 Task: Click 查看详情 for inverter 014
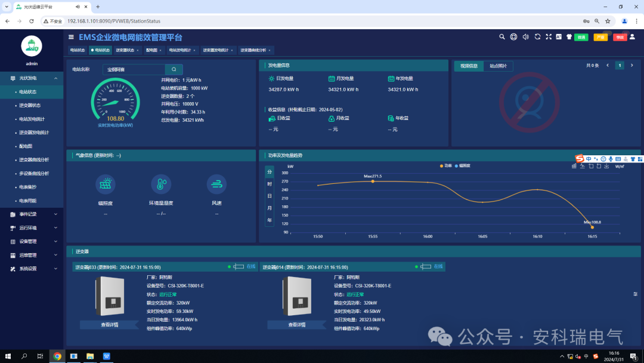pyautogui.click(x=296, y=325)
